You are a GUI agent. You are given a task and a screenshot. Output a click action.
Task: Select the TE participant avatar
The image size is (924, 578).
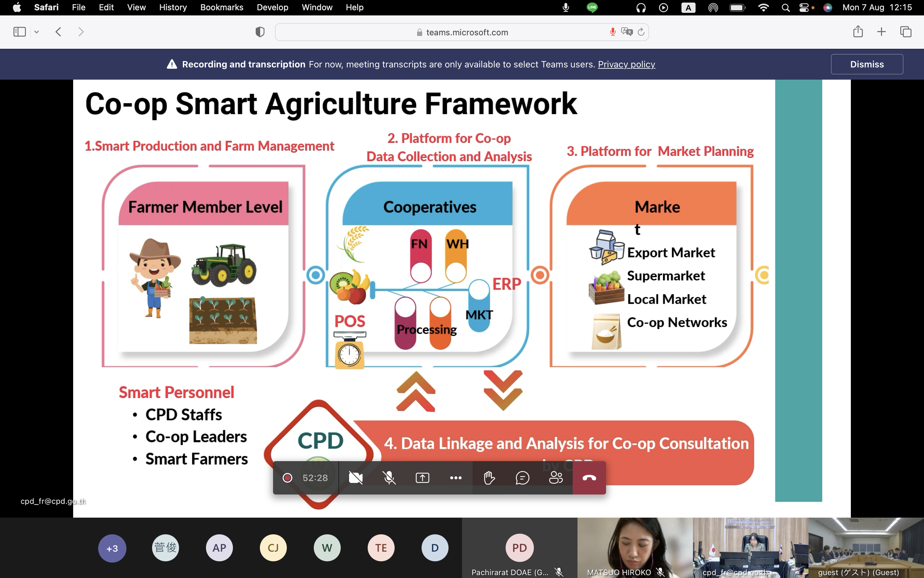coord(381,548)
